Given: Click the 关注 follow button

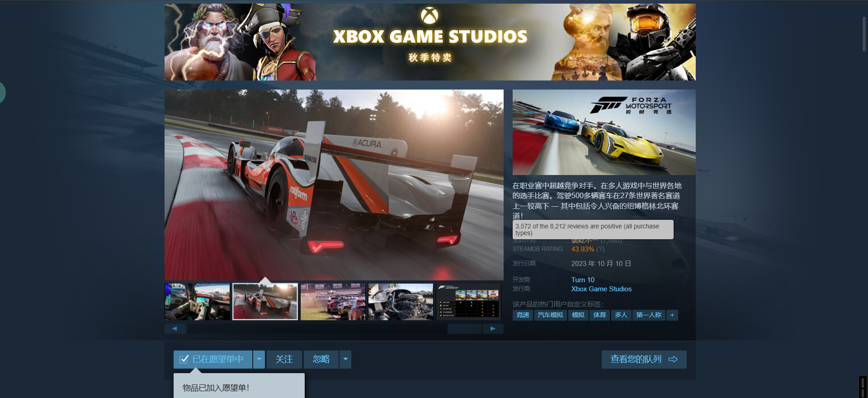Looking at the screenshot, I should (284, 360).
